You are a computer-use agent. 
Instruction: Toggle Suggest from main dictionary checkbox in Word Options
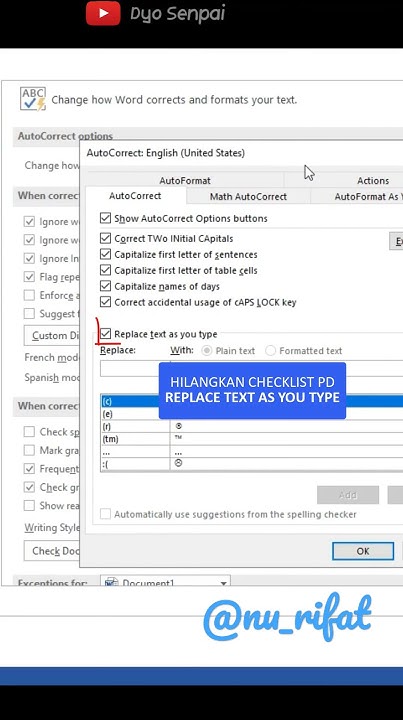click(29, 314)
